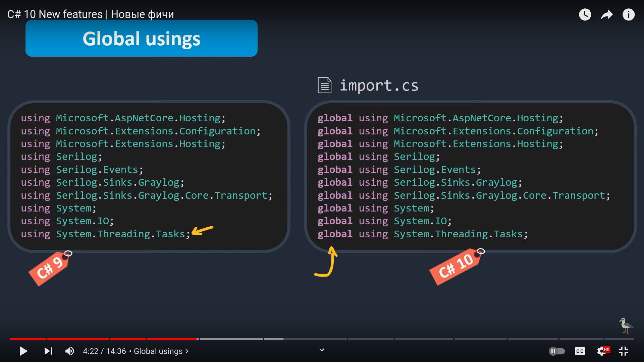This screenshot has width=644, height=362.
Task: Exit full screen mode
Action: (624, 351)
